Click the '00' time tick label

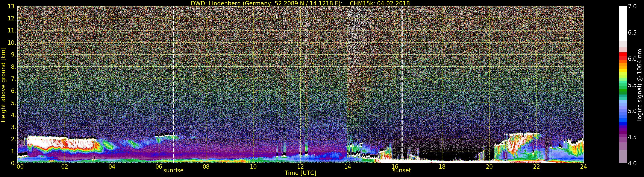[x=20, y=166]
